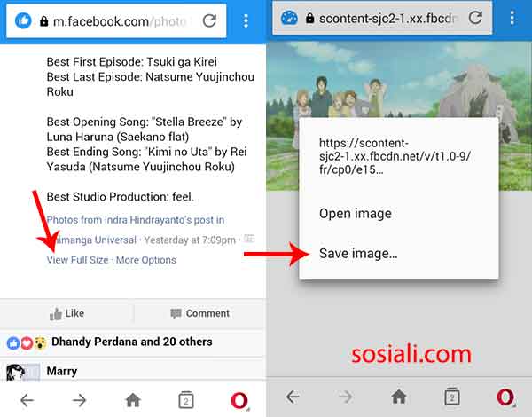This screenshot has height=417, width=532.
Task: Tap the padlock in the m.facebook.com address bar
Action: pyautogui.click(x=43, y=21)
